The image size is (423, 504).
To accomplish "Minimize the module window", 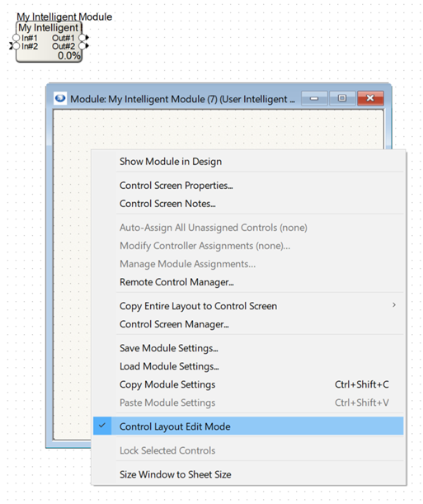I will (314, 98).
